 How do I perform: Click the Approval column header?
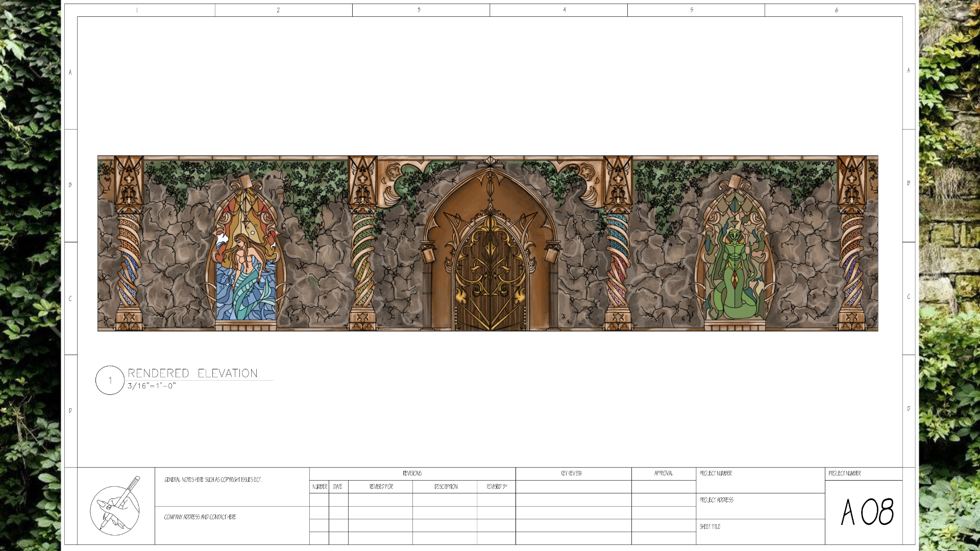663,473
